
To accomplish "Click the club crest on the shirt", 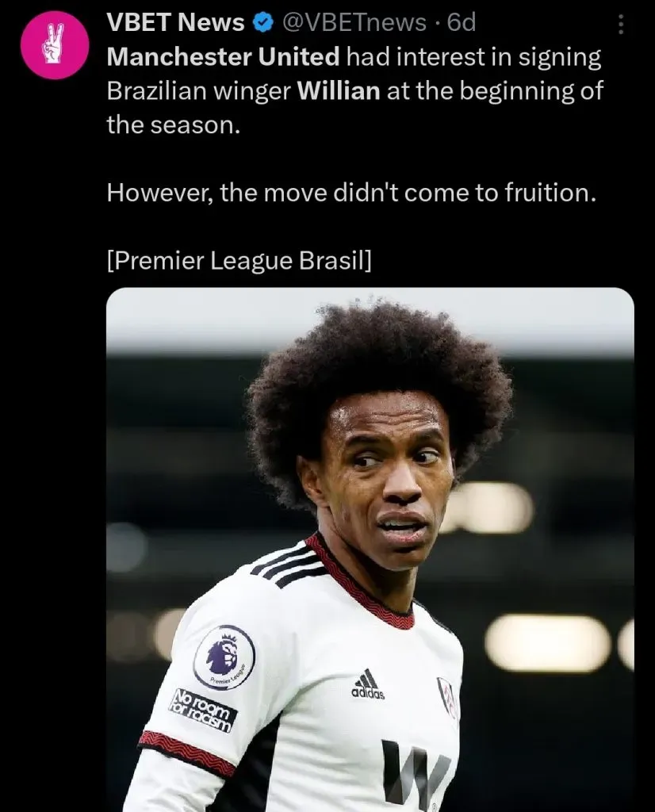I will (448, 697).
